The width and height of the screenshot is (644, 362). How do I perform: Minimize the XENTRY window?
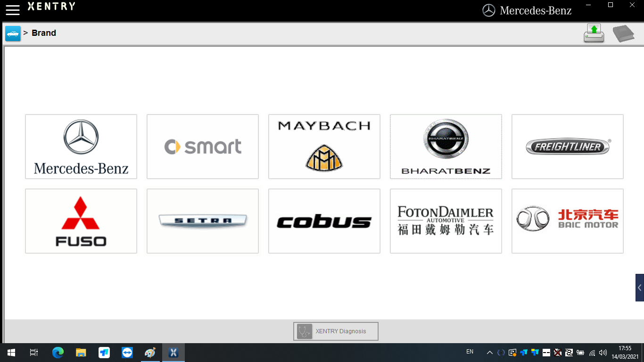(589, 5)
